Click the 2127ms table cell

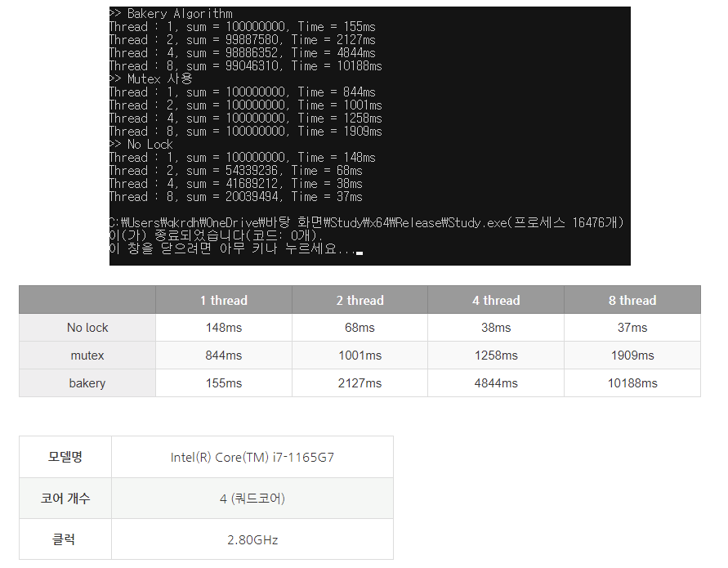point(360,383)
